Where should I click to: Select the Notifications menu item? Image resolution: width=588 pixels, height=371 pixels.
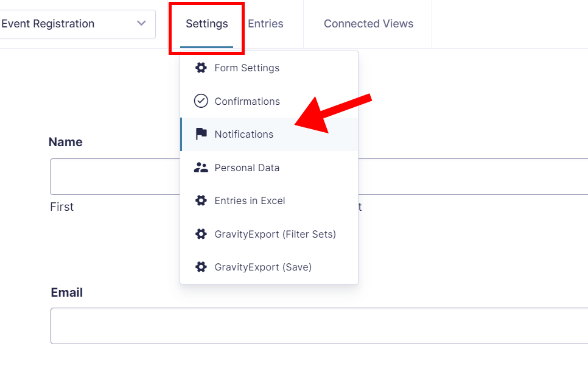click(x=244, y=134)
